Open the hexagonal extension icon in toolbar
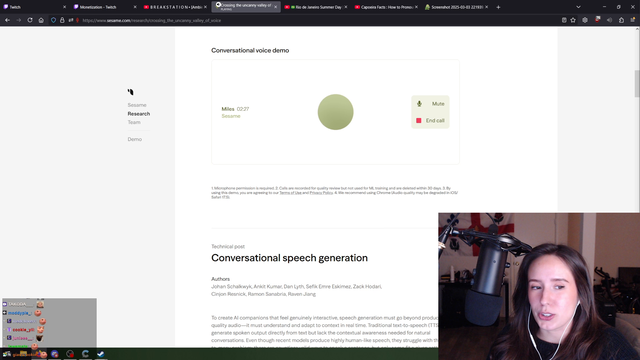 point(585,20)
